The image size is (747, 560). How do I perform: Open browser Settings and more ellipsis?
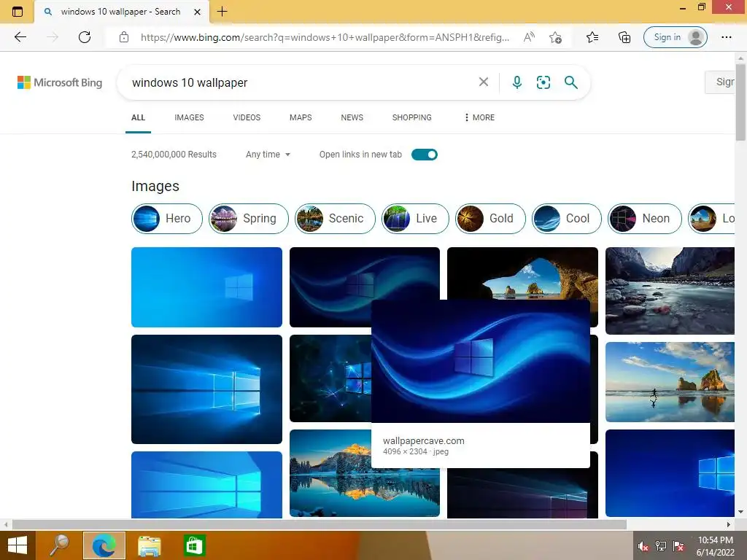pyautogui.click(x=726, y=37)
